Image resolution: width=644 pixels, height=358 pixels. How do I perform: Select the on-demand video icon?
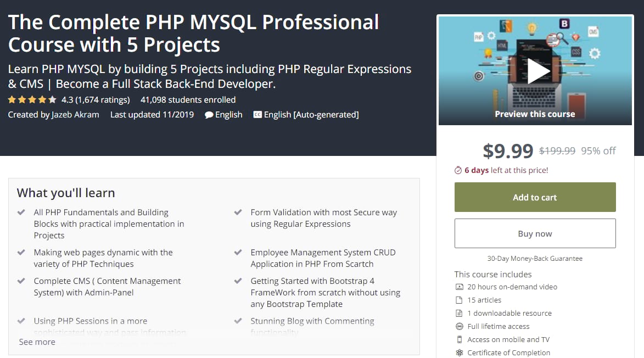click(x=458, y=287)
